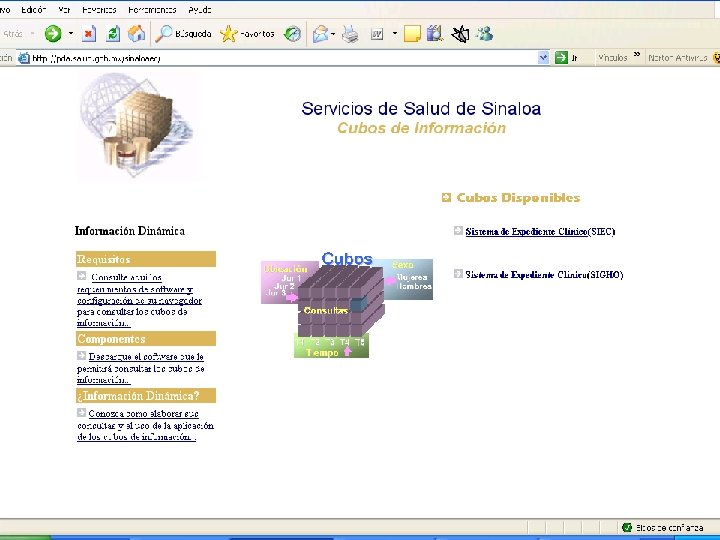Click the Ir go button
The height and width of the screenshot is (540, 720).
[x=566, y=58]
